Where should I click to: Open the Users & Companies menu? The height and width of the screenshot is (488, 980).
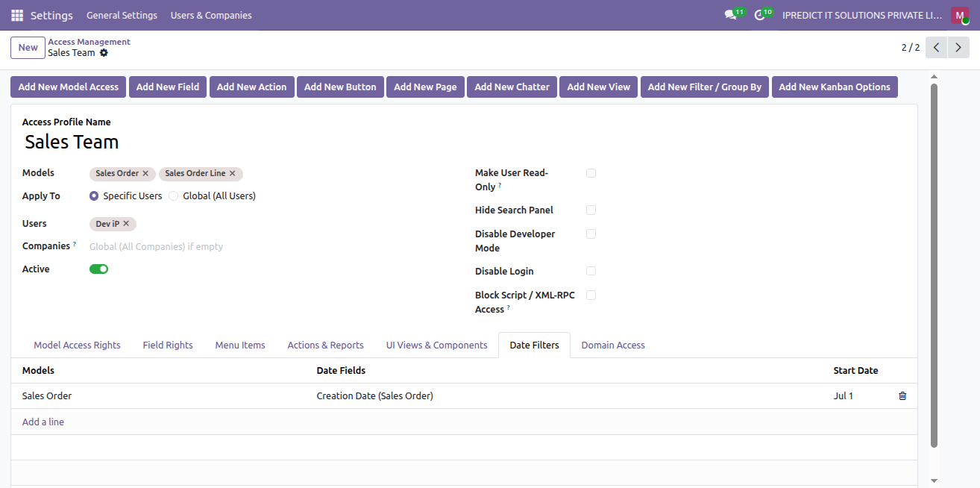(x=211, y=15)
